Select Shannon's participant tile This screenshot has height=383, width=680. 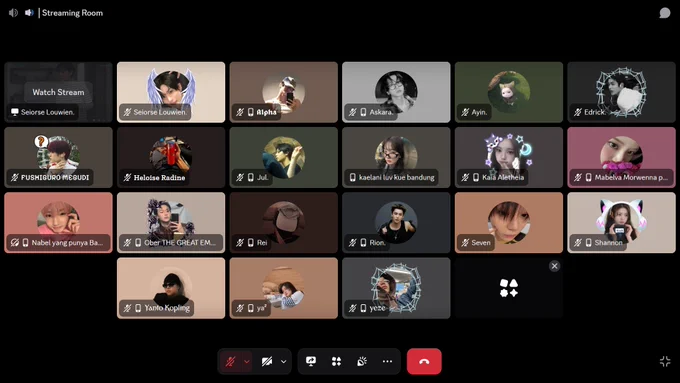pos(621,223)
